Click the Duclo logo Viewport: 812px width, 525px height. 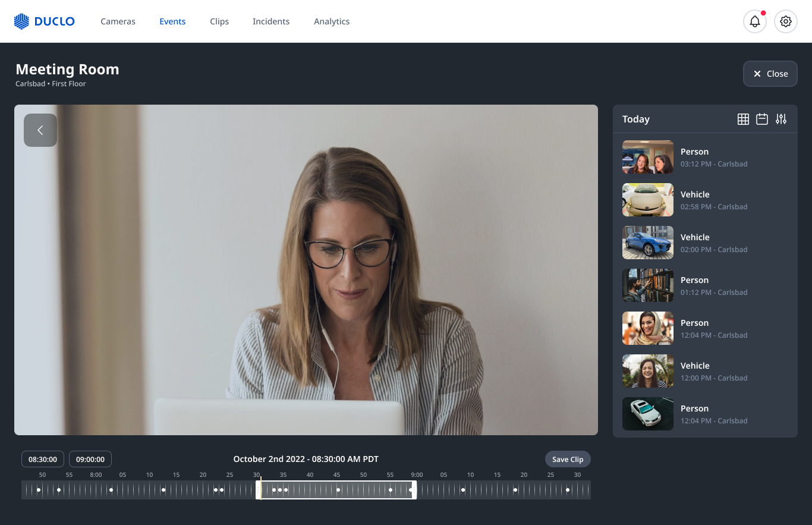tap(45, 21)
